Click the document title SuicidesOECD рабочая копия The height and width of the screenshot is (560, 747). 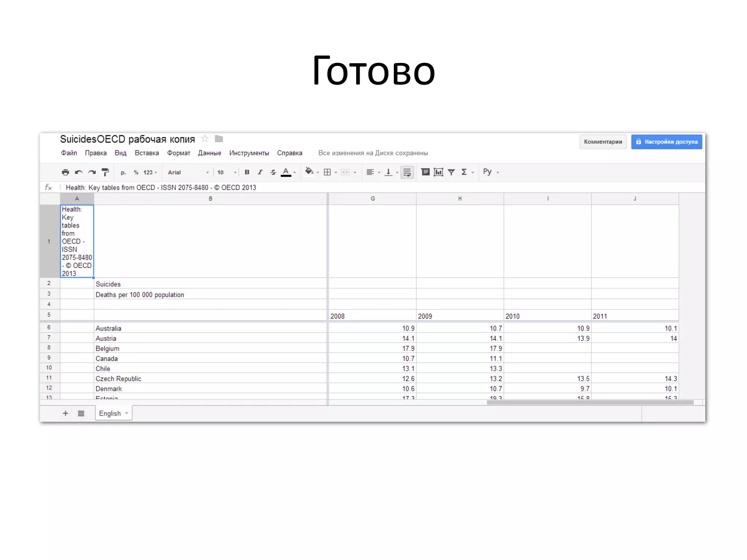pos(127,139)
